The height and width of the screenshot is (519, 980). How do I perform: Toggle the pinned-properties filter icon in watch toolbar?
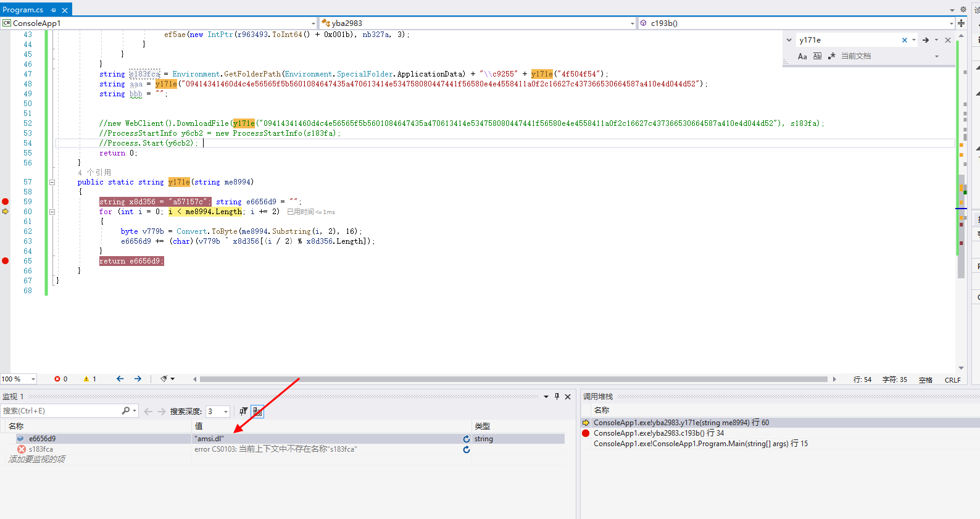[x=244, y=411]
